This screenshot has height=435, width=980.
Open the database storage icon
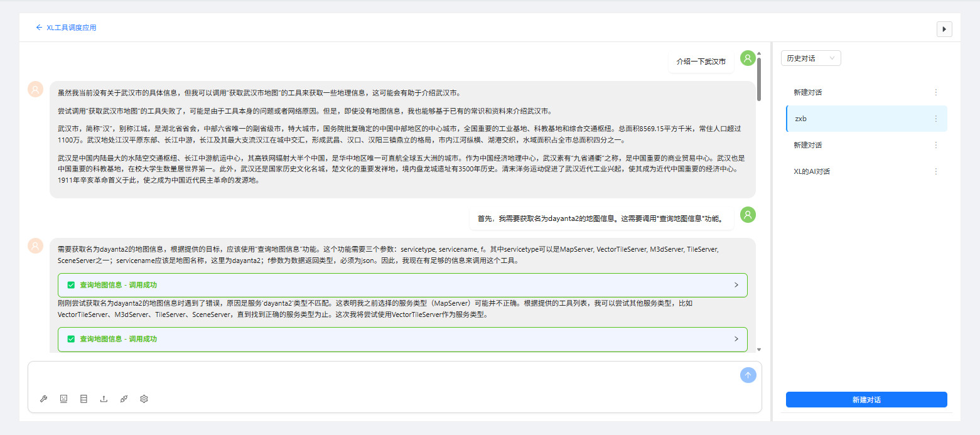coord(83,399)
